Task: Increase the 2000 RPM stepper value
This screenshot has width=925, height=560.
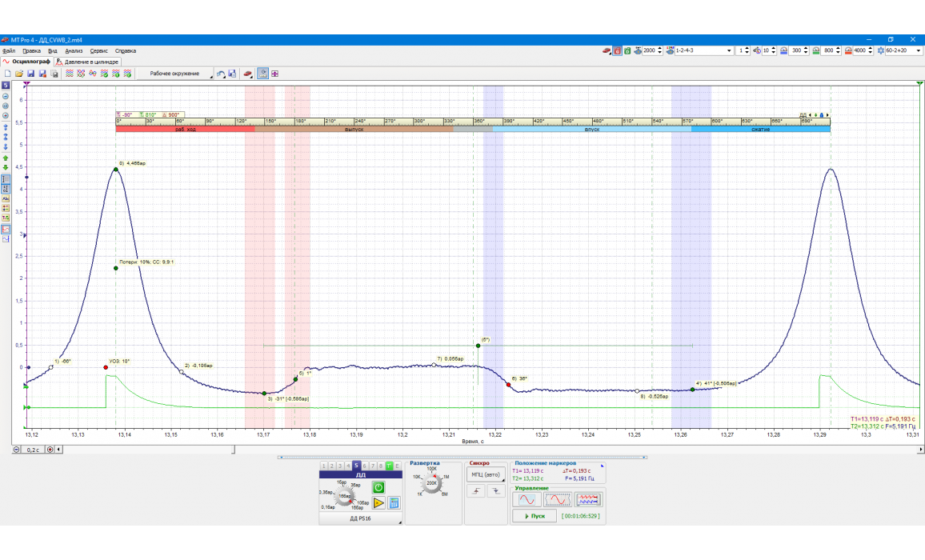Action: [x=659, y=48]
